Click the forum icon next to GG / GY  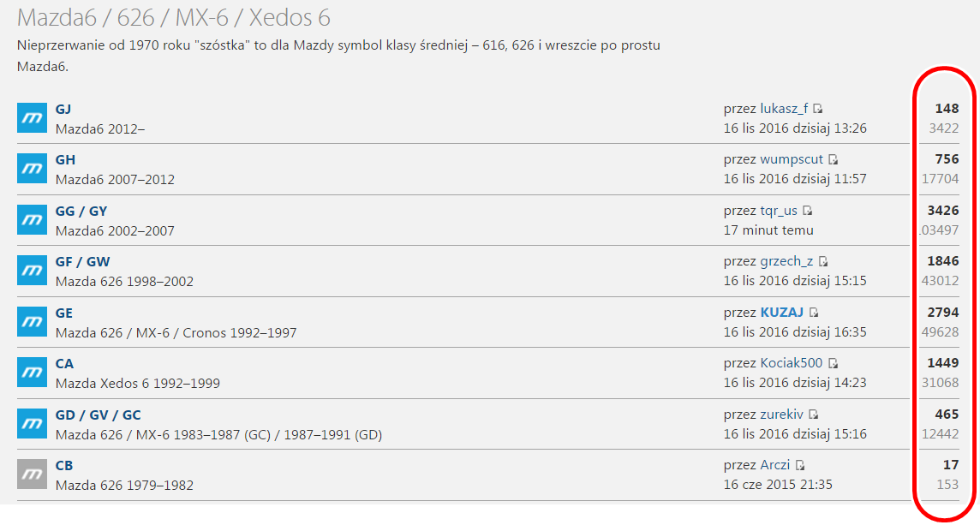(32, 219)
